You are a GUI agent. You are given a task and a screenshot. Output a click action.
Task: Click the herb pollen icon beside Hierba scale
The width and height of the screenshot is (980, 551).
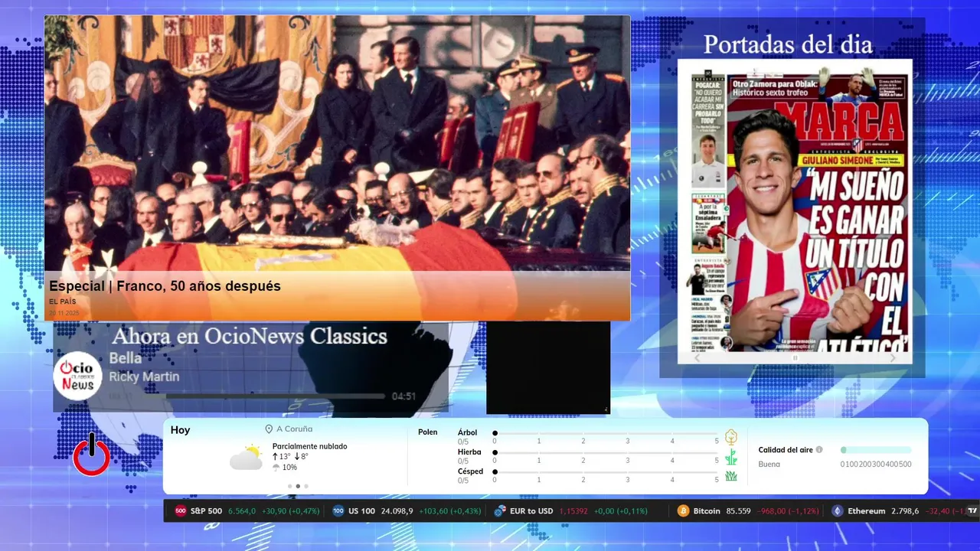coord(731,457)
